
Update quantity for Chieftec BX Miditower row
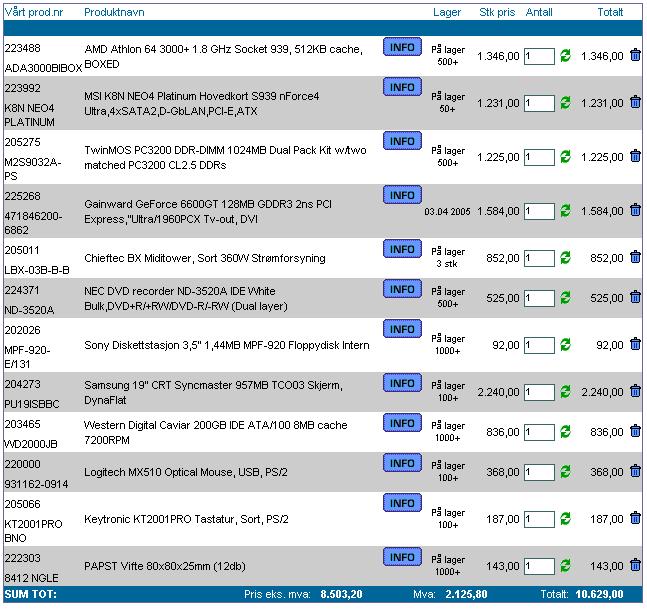click(565, 258)
